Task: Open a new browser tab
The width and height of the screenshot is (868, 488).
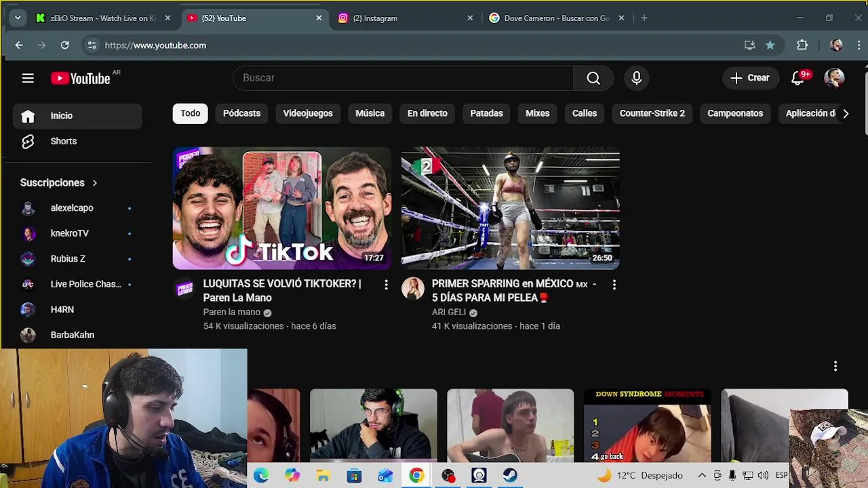Action: click(644, 18)
